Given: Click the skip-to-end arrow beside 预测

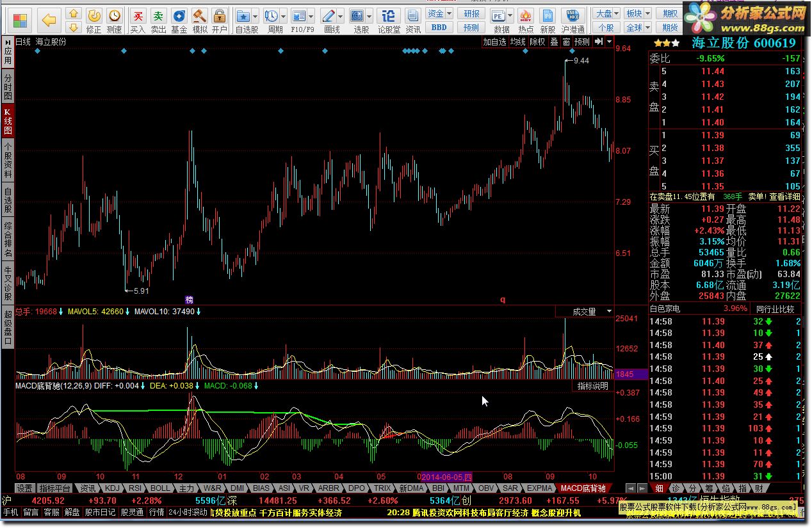Looking at the screenshot, I should [599, 42].
